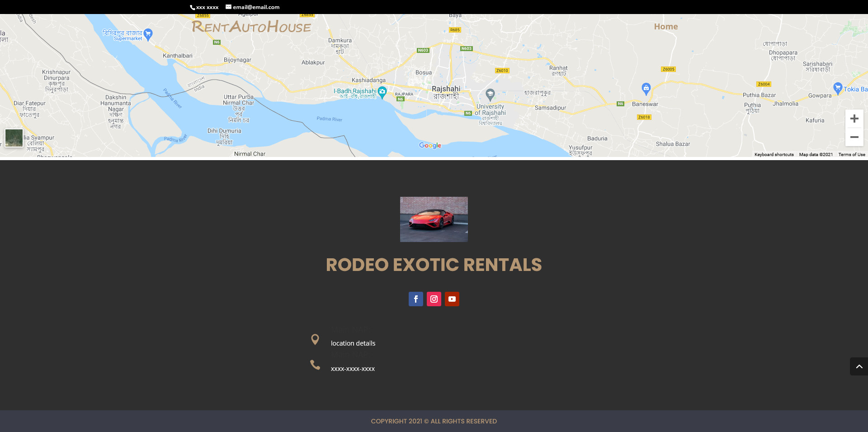
Task: Open Keyboard shortcuts on the map
Action: click(774, 155)
